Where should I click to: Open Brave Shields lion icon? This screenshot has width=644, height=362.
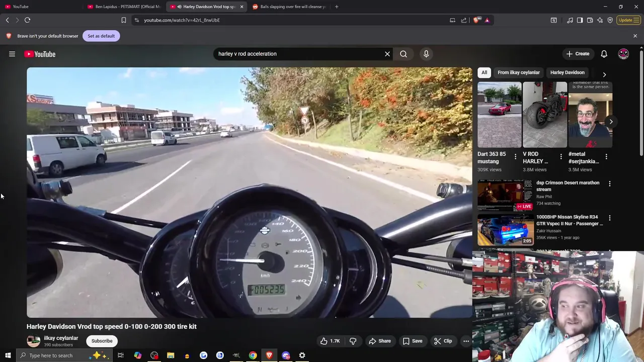pyautogui.click(x=476, y=20)
